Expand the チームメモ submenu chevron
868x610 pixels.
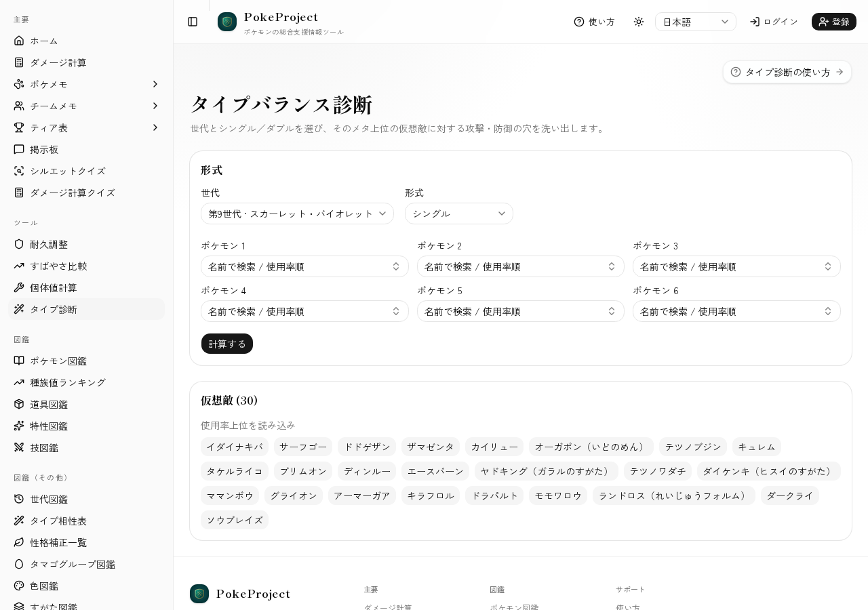click(x=155, y=106)
